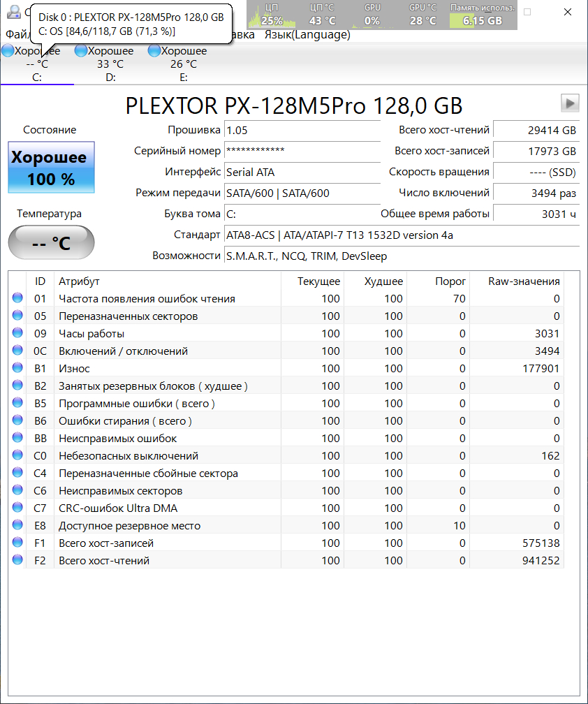
Task: Click the Атрибут column header
Action: (168, 281)
